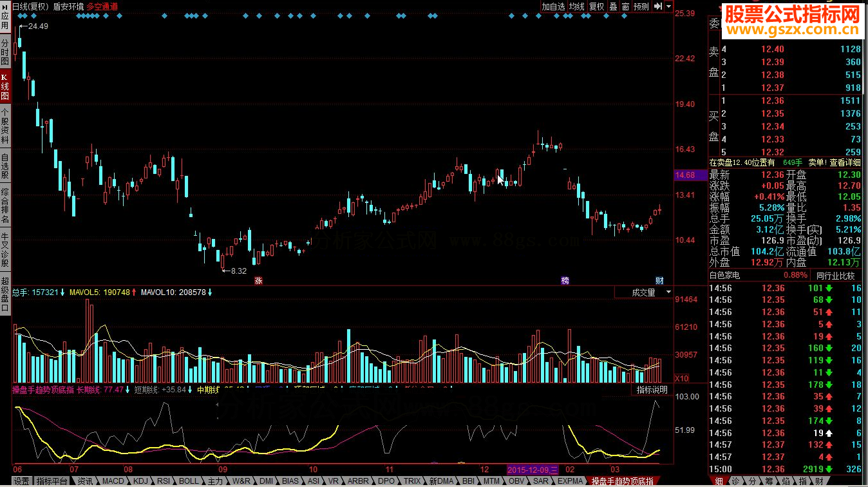Open 超级盘口 sidebar tab

(x=5, y=294)
